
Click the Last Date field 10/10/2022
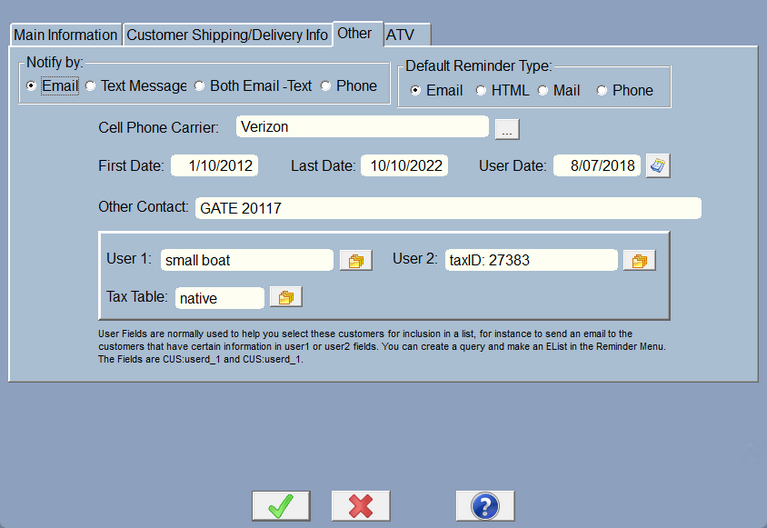(x=404, y=166)
